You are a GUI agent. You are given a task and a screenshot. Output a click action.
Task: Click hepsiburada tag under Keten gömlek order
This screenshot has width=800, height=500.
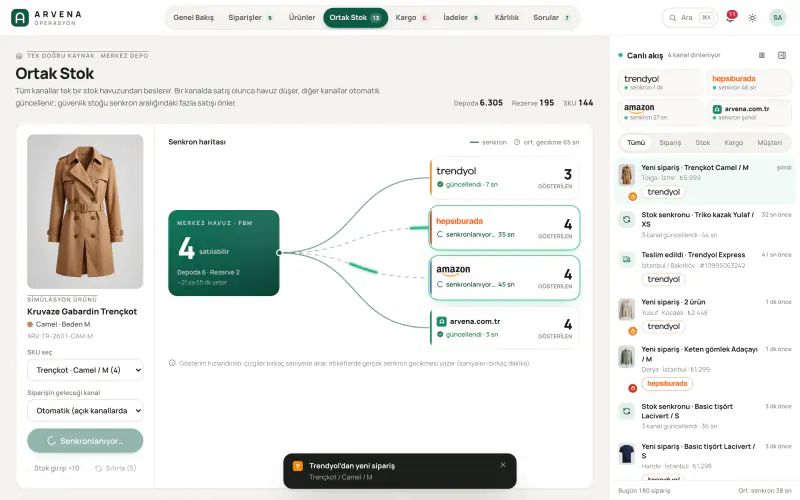point(667,384)
